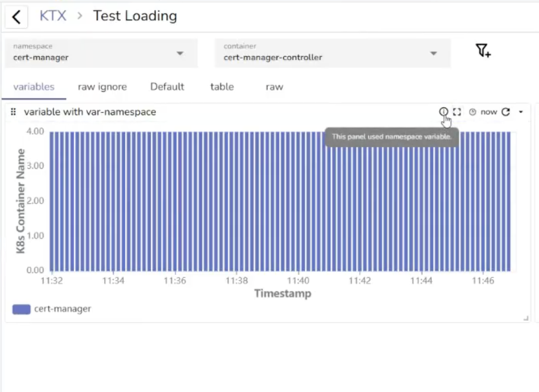Select the raw tab
The height and width of the screenshot is (392, 539).
(274, 87)
